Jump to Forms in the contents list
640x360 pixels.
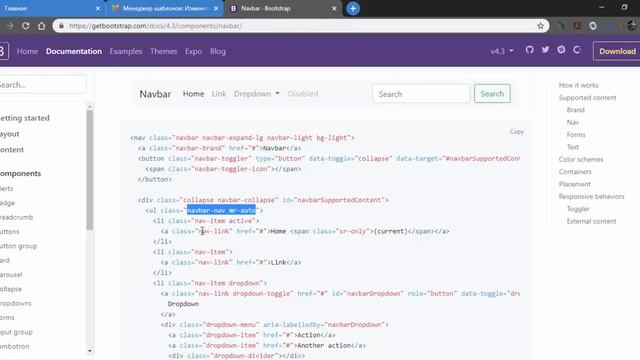click(x=576, y=135)
